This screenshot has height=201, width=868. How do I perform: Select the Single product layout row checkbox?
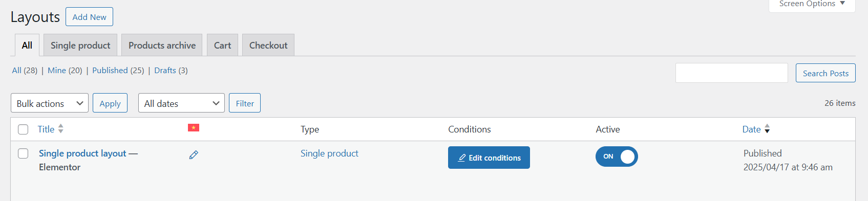tap(23, 153)
